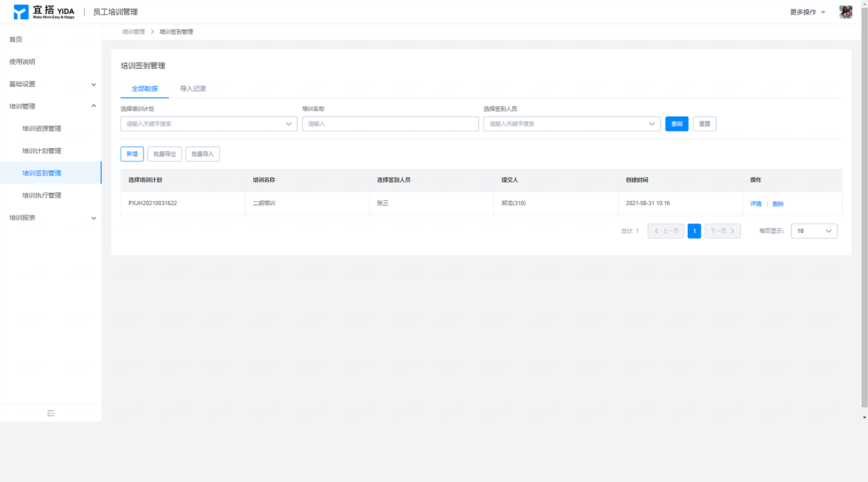Open the 更多操作 dropdown
Screen dimensions: 868x482
[x=808, y=12]
